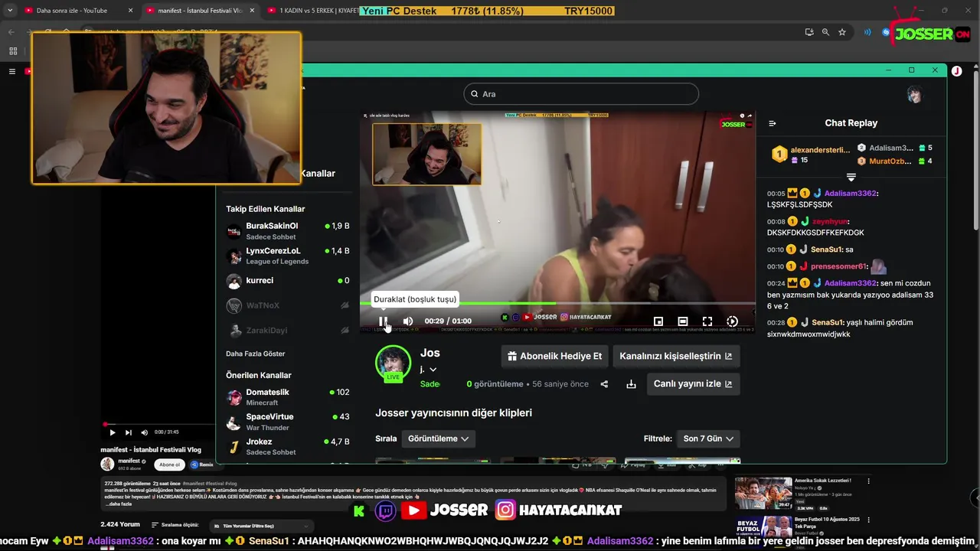This screenshot has height=551, width=980.
Task: Mute the YouTube player volume
Action: click(144, 432)
